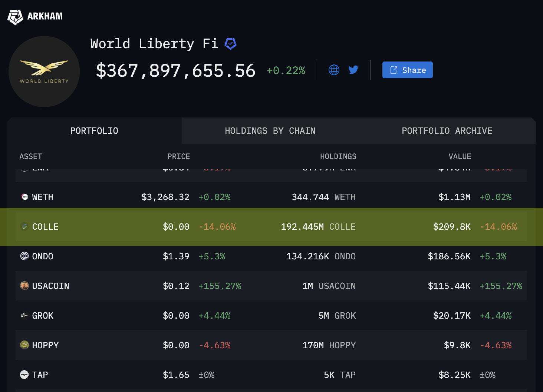The height and width of the screenshot is (392, 543).
Task: Click the verified badge next to World Liberty Fi
Action: pos(230,43)
